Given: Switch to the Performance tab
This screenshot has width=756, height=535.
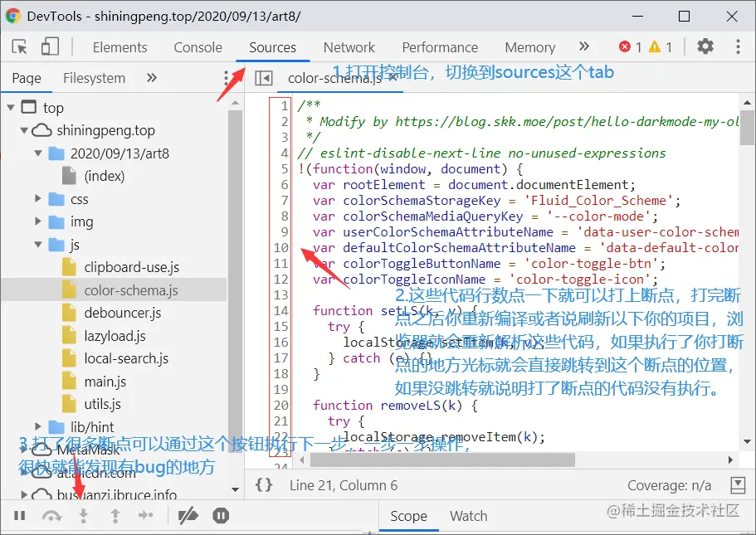Looking at the screenshot, I should [x=440, y=47].
